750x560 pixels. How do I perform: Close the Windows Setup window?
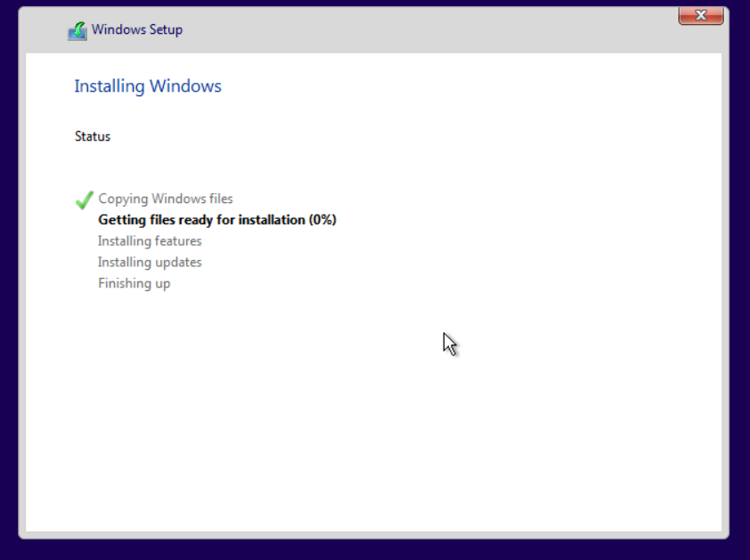pos(700,15)
